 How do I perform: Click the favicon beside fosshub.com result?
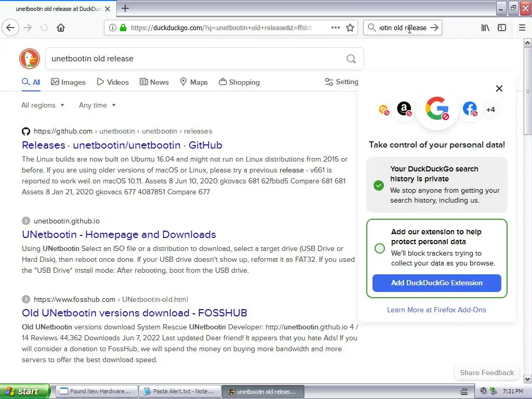(26, 299)
